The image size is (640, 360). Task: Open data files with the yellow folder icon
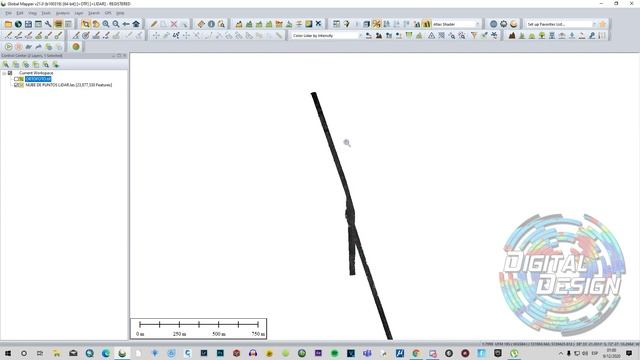8,24
